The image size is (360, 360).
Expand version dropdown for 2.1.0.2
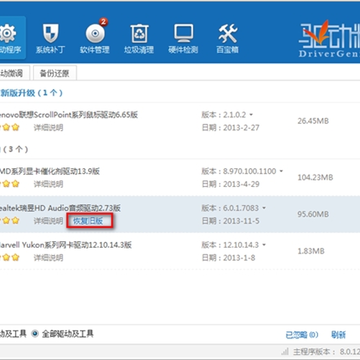click(251, 115)
